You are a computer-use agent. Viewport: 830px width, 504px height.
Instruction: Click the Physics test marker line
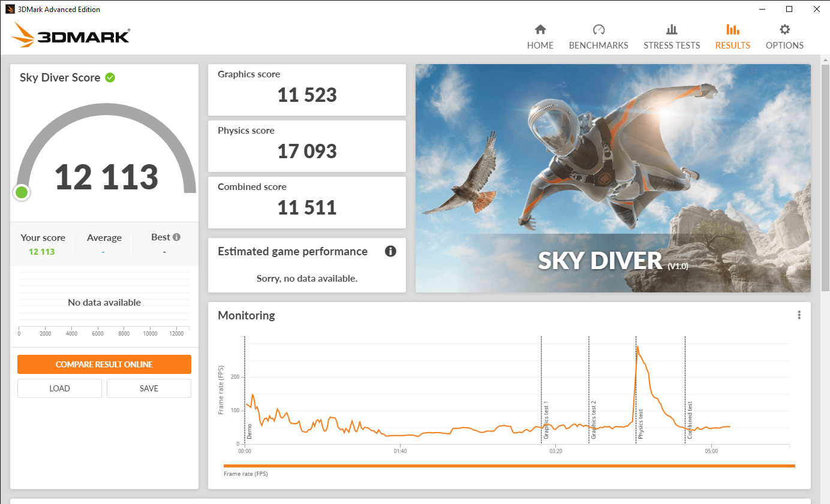coord(636,390)
